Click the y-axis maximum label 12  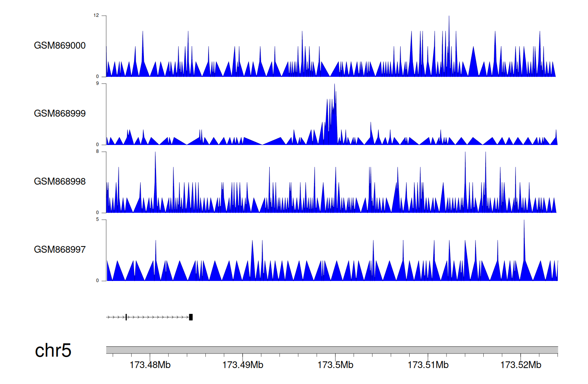tap(96, 16)
